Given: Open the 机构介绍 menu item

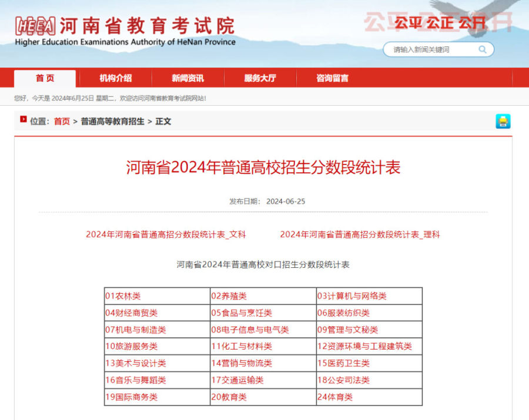Looking at the screenshot, I should (x=115, y=78).
